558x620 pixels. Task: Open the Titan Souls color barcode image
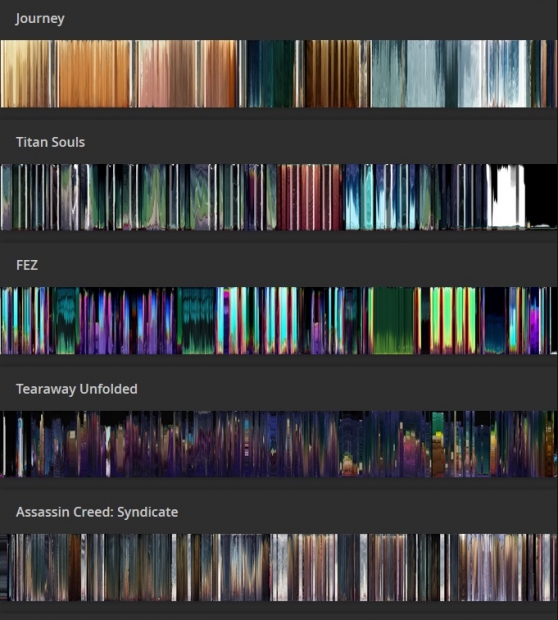click(x=279, y=197)
